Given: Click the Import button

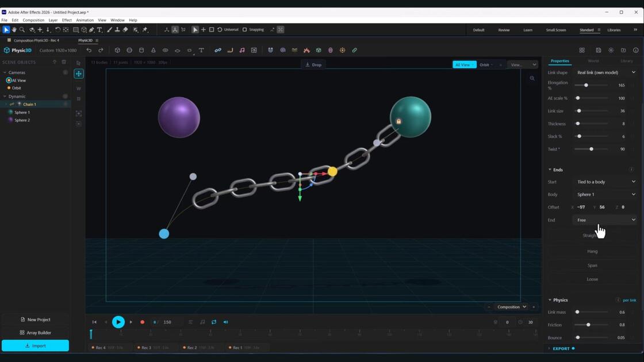Looking at the screenshot, I should click(35, 345).
